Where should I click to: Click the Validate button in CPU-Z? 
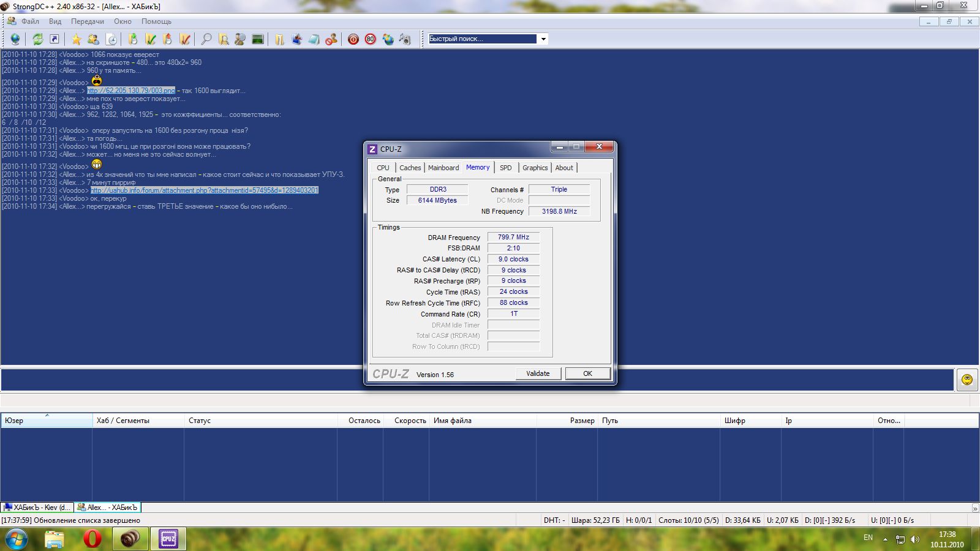click(x=538, y=373)
